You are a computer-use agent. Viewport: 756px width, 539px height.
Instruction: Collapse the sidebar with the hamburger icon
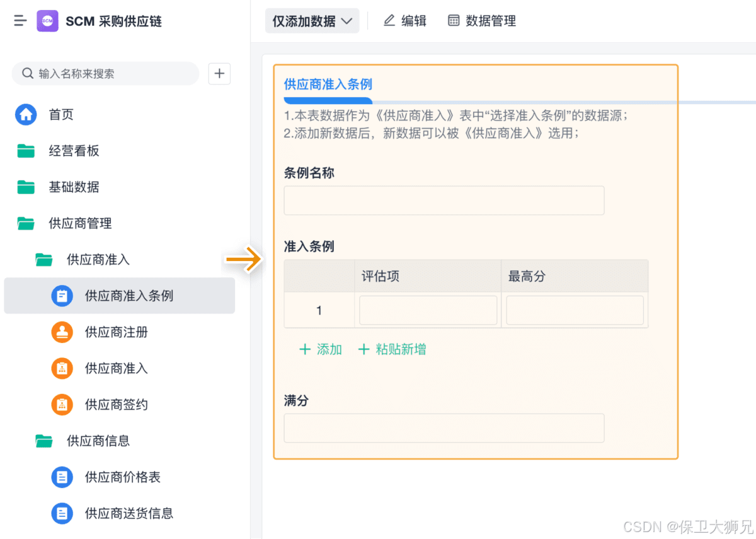point(20,21)
